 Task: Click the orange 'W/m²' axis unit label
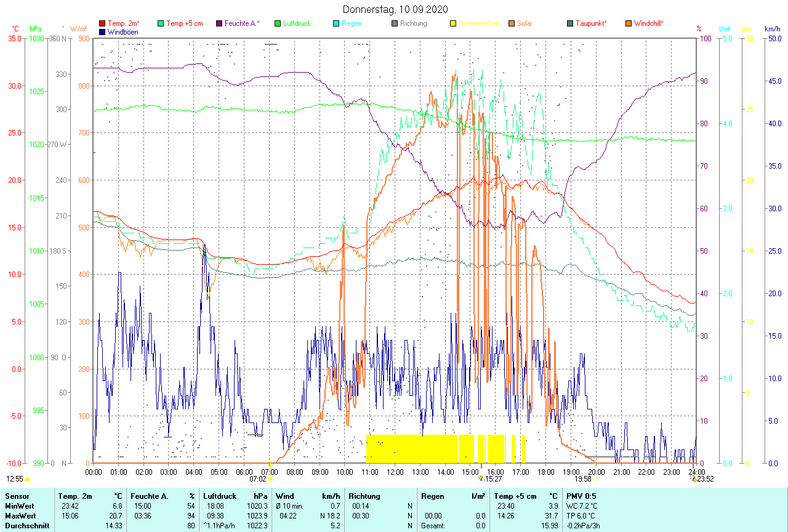(x=79, y=29)
